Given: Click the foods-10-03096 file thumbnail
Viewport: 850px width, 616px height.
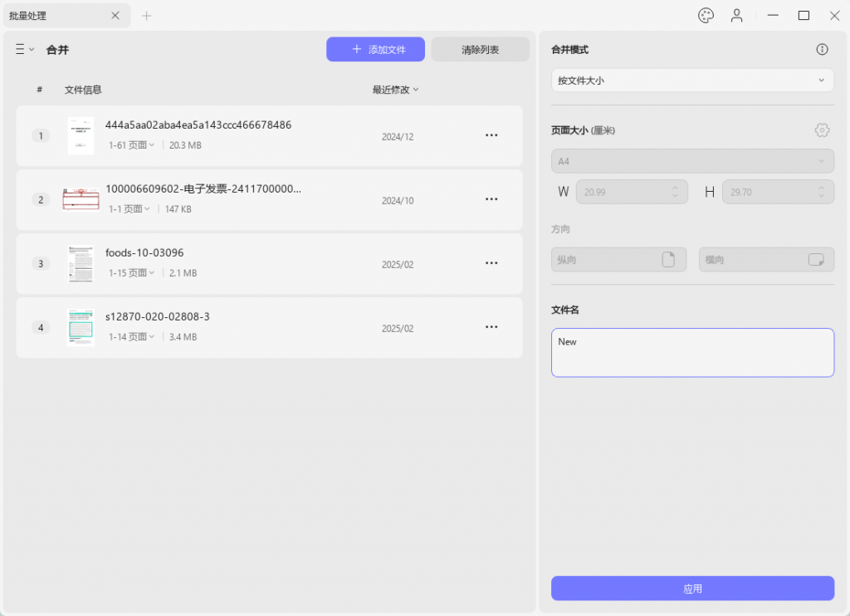Looking at the screenshot, I should click(81, 263).
